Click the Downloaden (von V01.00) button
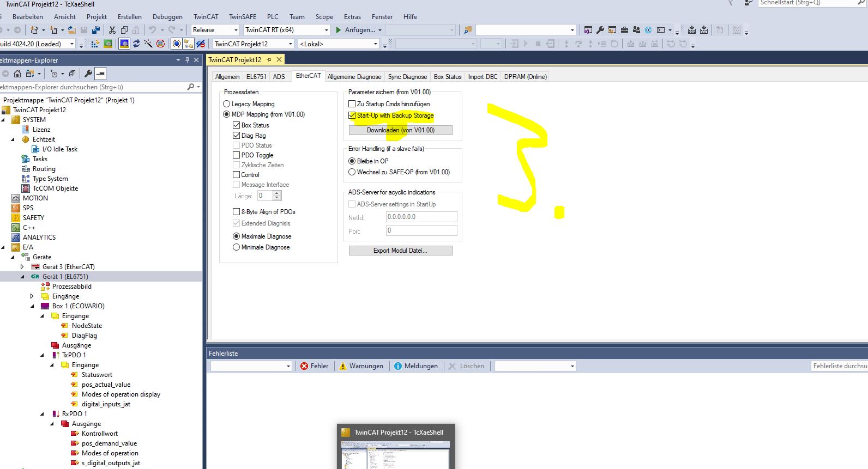This screenshot has width=868, height=469. pos(401,130)
